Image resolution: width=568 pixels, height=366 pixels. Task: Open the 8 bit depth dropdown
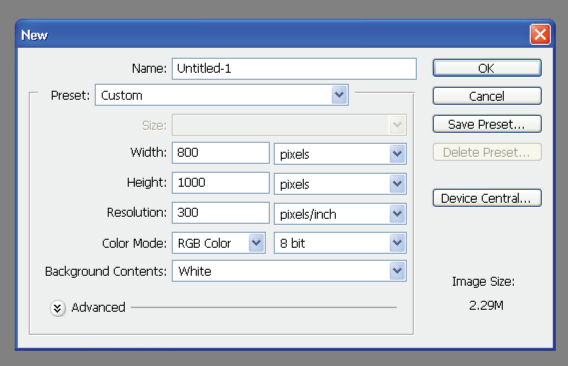coord(340,243)
